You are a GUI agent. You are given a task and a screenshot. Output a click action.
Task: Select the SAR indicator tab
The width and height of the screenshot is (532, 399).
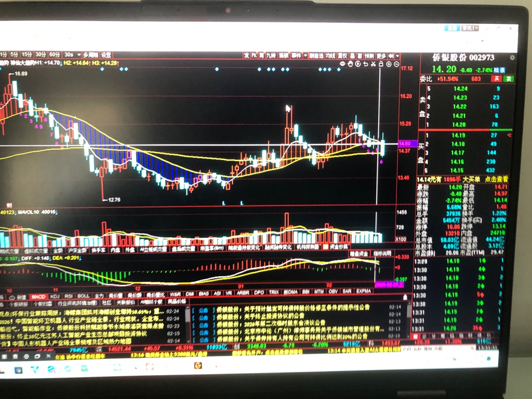pos(347,291)
